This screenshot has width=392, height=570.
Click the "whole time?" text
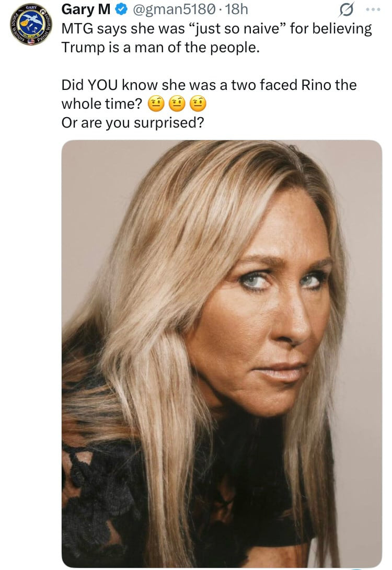101,104
